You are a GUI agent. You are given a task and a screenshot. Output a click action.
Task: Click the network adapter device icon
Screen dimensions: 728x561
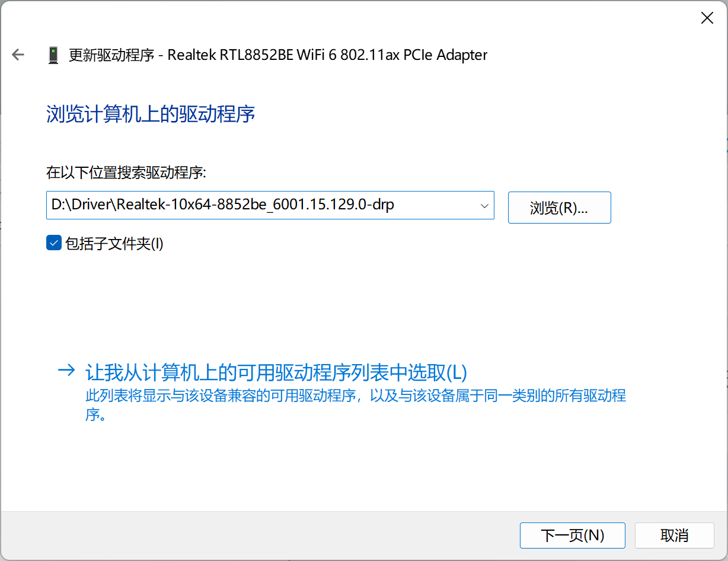click(53, 55)
